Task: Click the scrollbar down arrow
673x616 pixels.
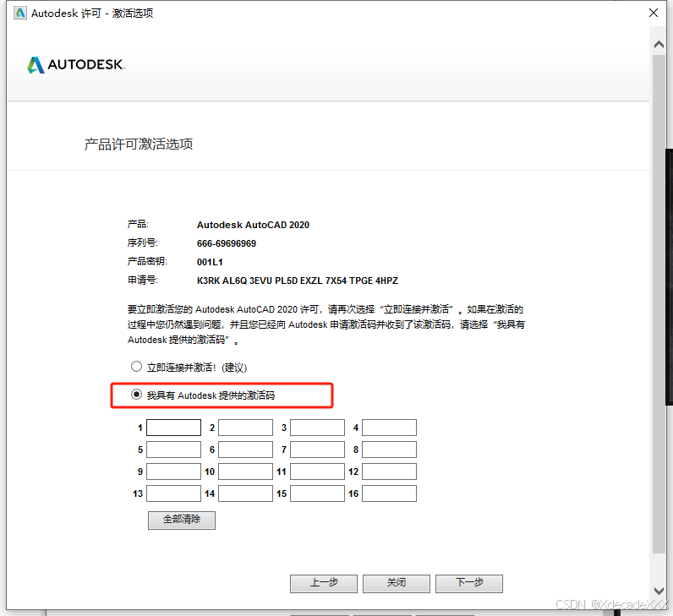Action: tap(659, 591)
